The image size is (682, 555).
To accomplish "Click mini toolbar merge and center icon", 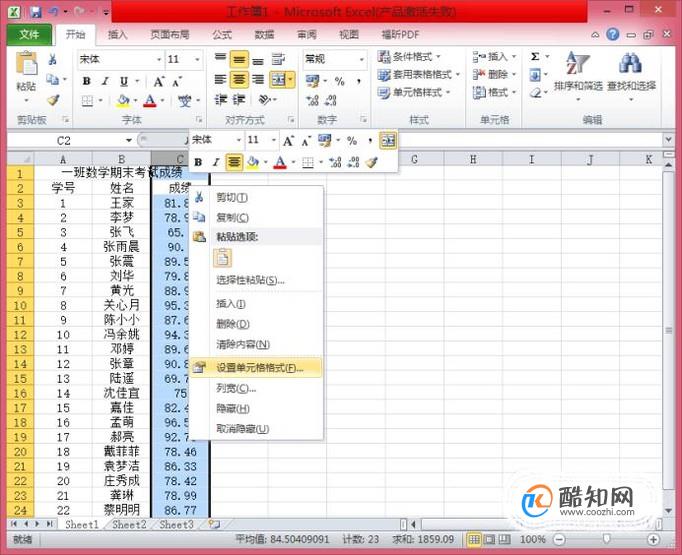I will [x=388, y=140].
